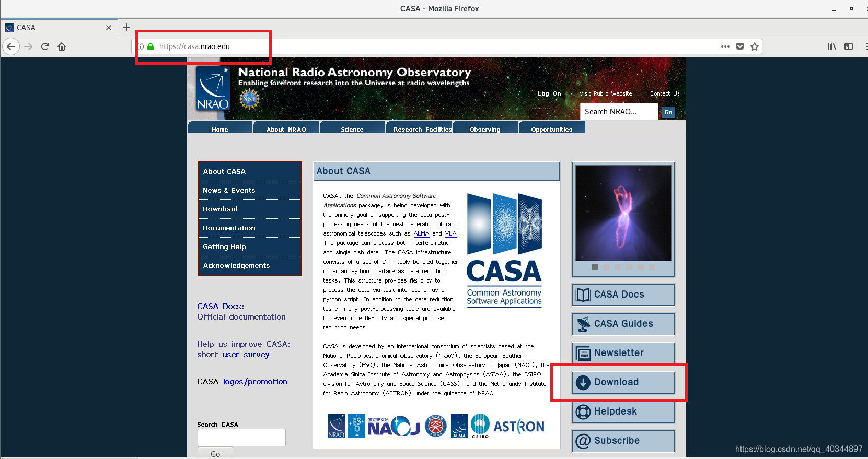Select the second slideshow indicator dot
This screenshot has height=459, width=868.
pos(606,267)
